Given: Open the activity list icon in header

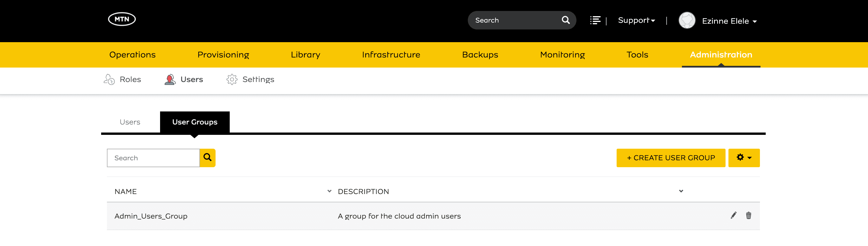Looking at the screenshot, I should [x=595, y=20].
